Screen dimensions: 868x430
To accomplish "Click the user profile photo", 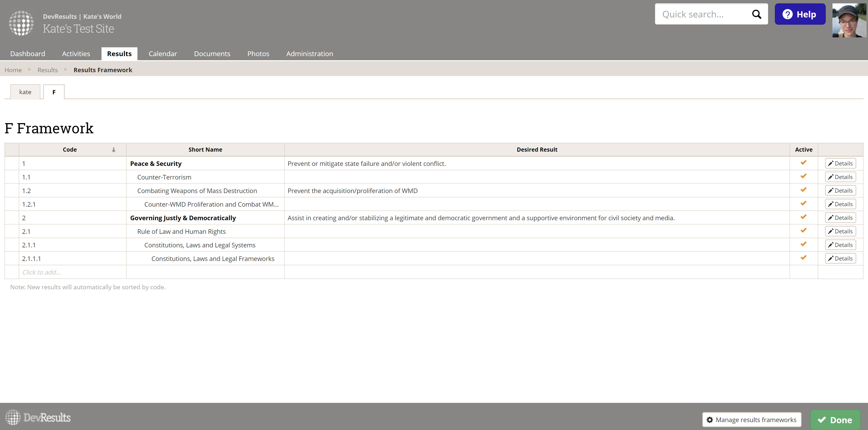I will pos(849,20).
